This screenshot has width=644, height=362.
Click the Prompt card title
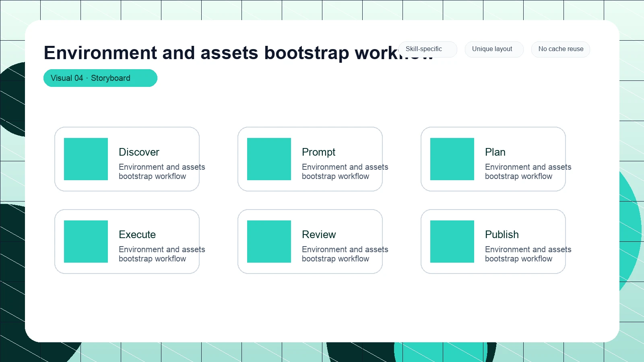(318, 152)
